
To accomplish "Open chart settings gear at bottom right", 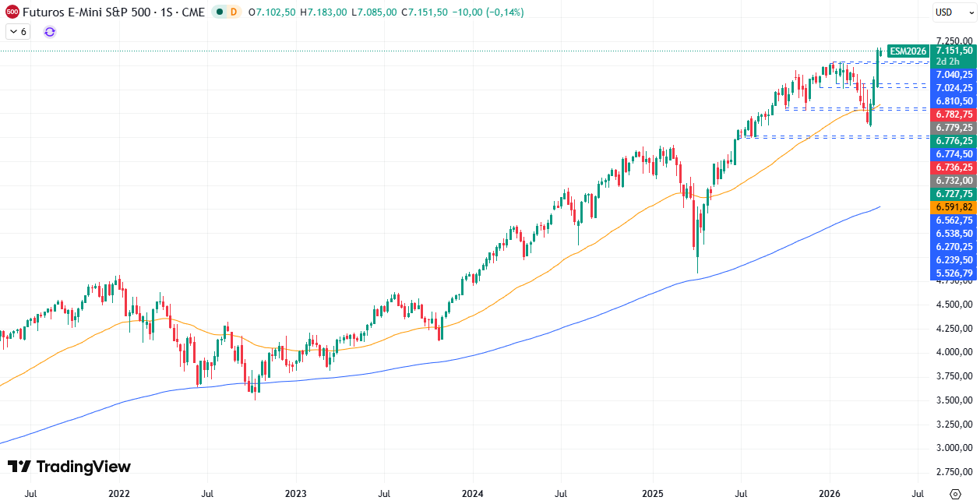I will (x=955, y=494).
